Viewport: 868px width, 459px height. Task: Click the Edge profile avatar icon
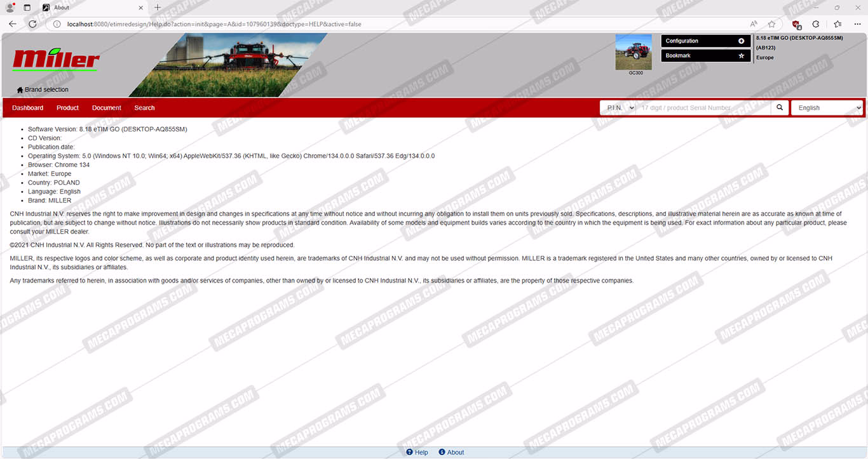(x=10, y=8)
